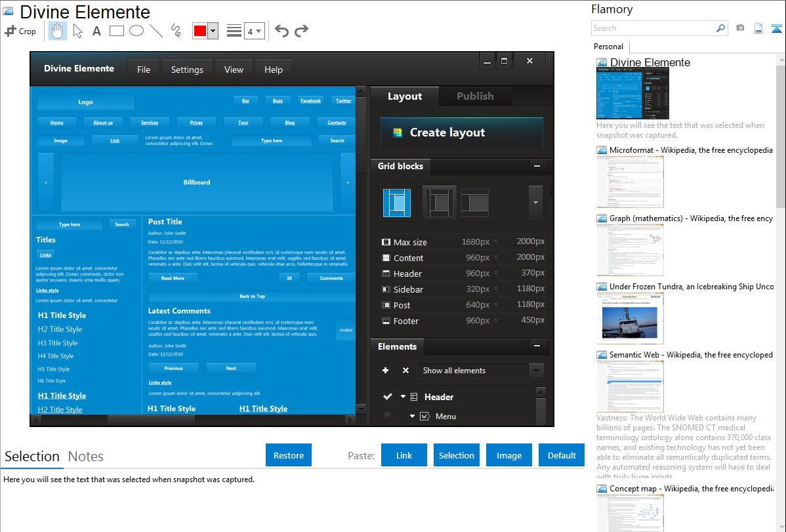Viewport: 786px width, 532px height.
Task: Click the red color swatch
Action: click(200, 31)
